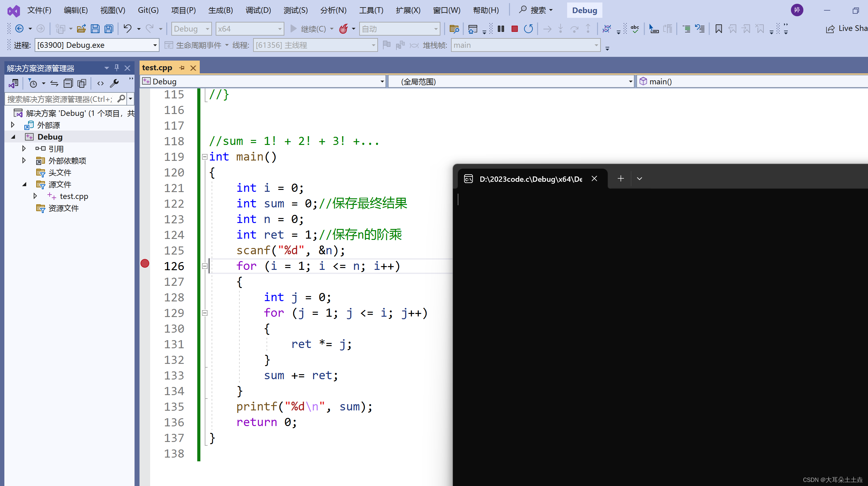This screenshot has width=868, height=486.
Task: Open the 全局范围 scope dropdown
Action: pyautogui.click(x=511, y=82)
